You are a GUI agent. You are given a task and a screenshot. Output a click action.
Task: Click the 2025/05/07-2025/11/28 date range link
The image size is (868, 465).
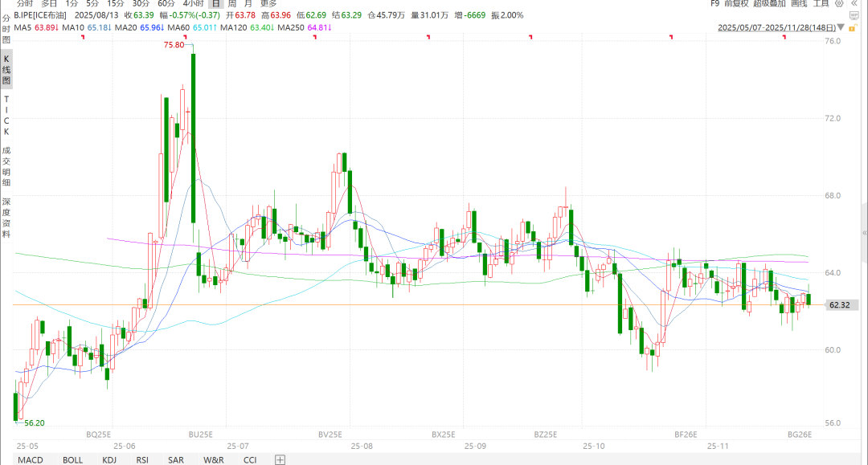click(776, 27)
